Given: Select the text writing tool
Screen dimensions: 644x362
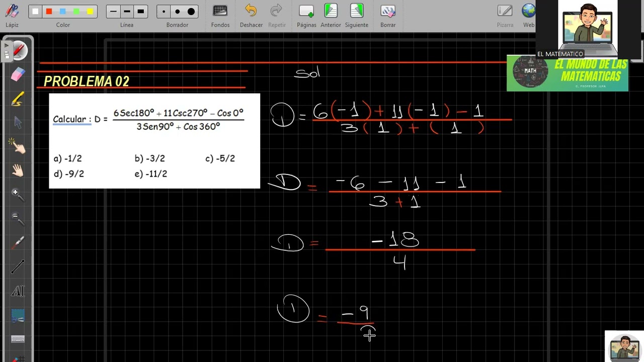Looking at the screenshot, I should coord(18,291).
